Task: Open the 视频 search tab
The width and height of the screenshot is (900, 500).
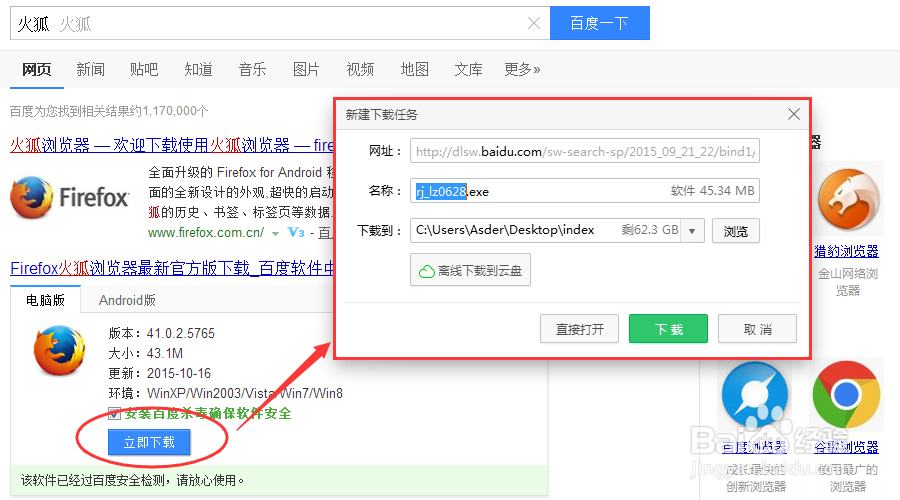Action: (x=360, y=69)
